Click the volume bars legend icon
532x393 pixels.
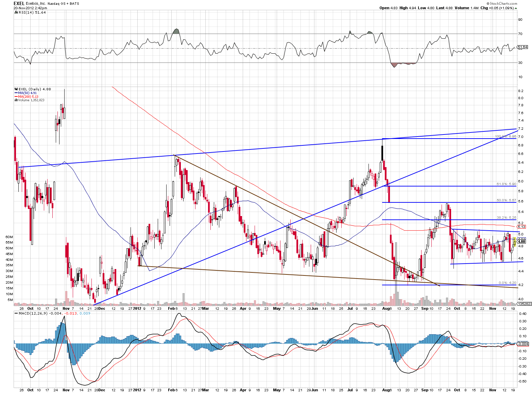(16, 100)
